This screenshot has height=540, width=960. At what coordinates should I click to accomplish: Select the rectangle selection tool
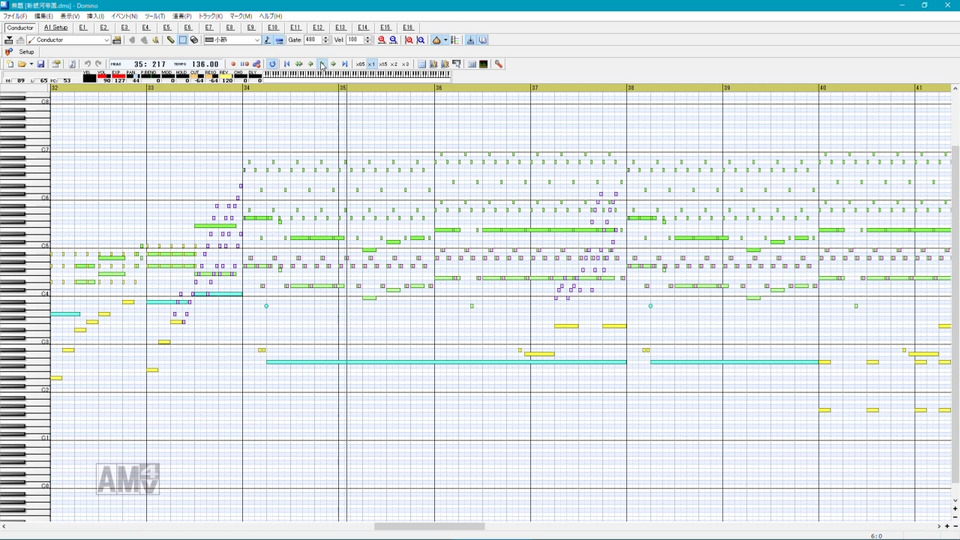[x=182, y=40]
